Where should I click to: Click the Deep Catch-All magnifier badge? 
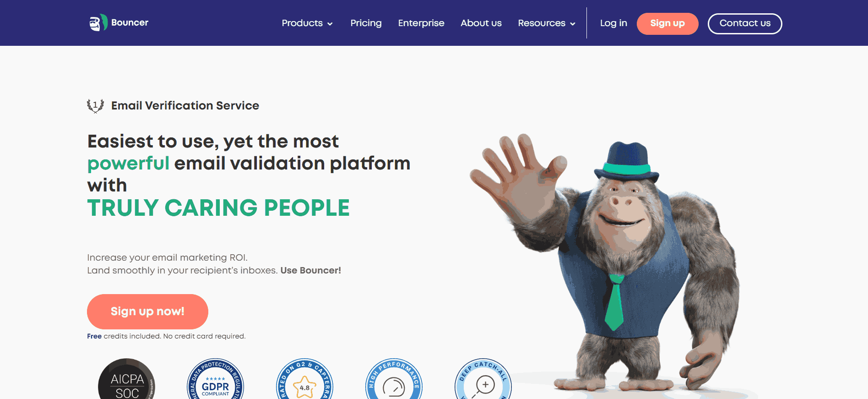point(483,379)
